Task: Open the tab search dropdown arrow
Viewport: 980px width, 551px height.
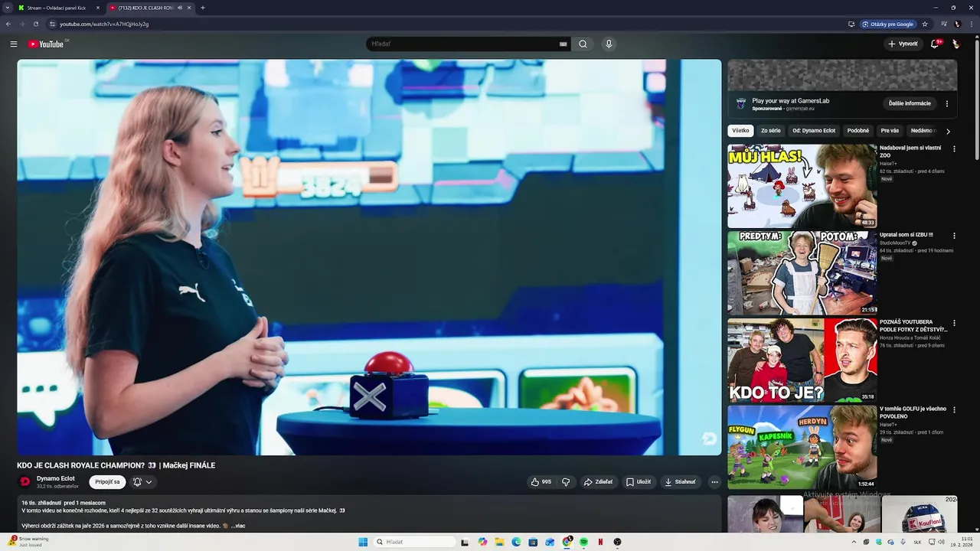Action: 8,8
